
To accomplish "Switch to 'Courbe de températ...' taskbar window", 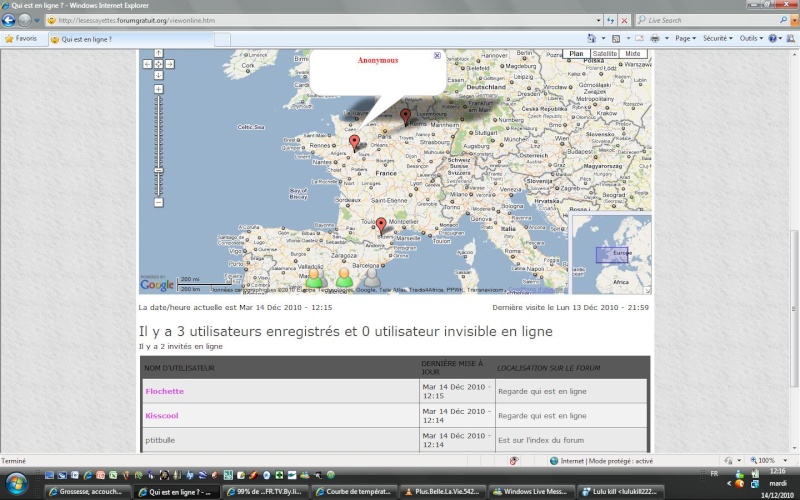I will point(355,492).
